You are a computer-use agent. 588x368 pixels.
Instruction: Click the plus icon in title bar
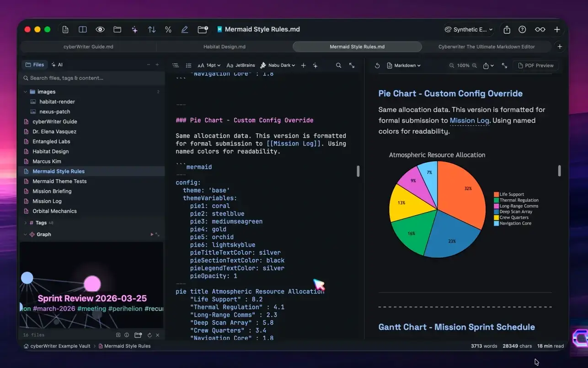tap(557, 29)
